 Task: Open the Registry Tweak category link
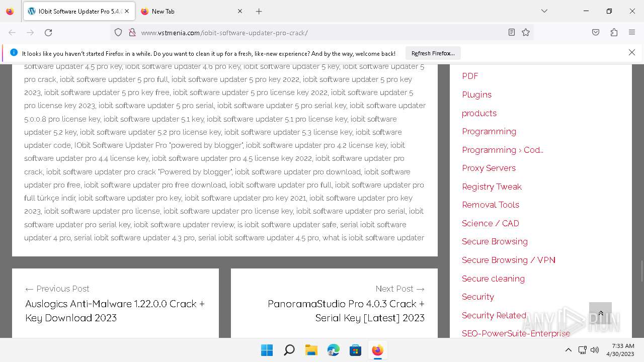492,187
